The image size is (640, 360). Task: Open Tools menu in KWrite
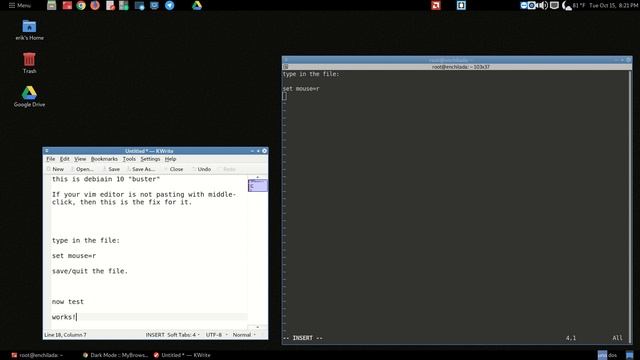point(129,159)
